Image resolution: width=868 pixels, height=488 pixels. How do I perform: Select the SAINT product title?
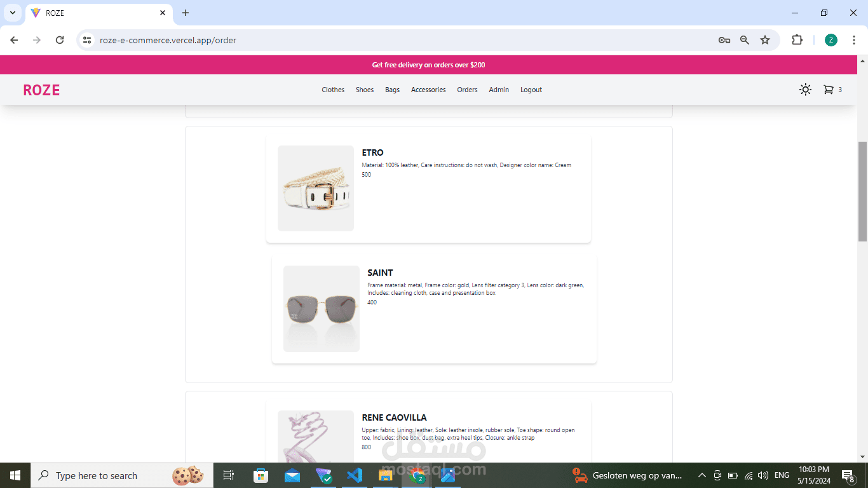tap(380, 273)
